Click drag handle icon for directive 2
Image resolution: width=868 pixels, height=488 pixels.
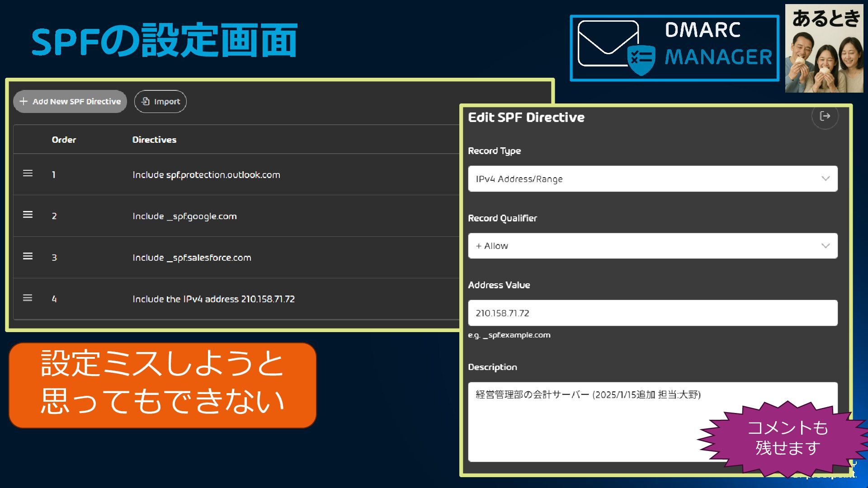[28, 215]
